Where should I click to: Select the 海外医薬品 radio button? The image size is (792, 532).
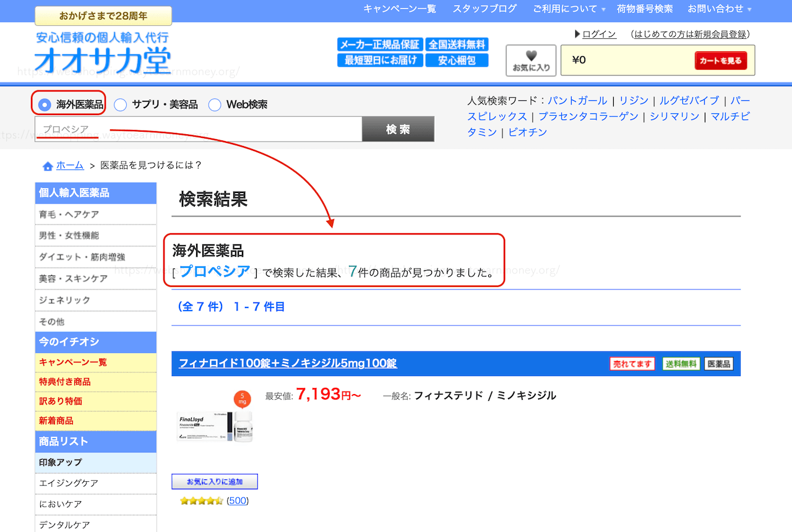[x=44, y=105]
